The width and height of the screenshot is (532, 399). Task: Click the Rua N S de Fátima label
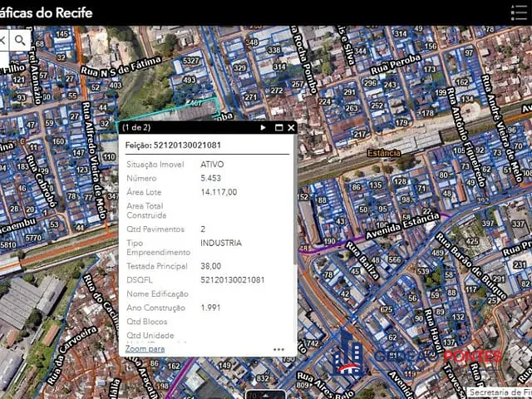coord(121,66)
